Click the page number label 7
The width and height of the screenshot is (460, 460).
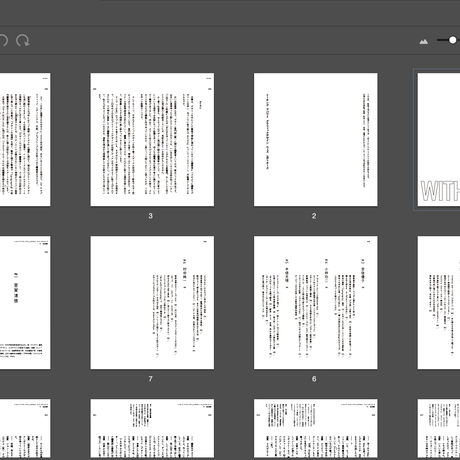click(151, 379)
